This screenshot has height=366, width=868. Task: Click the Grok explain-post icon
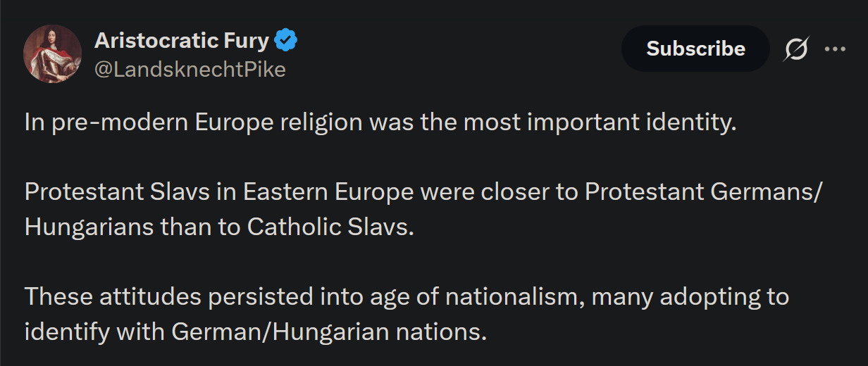(x=796, y=49)
